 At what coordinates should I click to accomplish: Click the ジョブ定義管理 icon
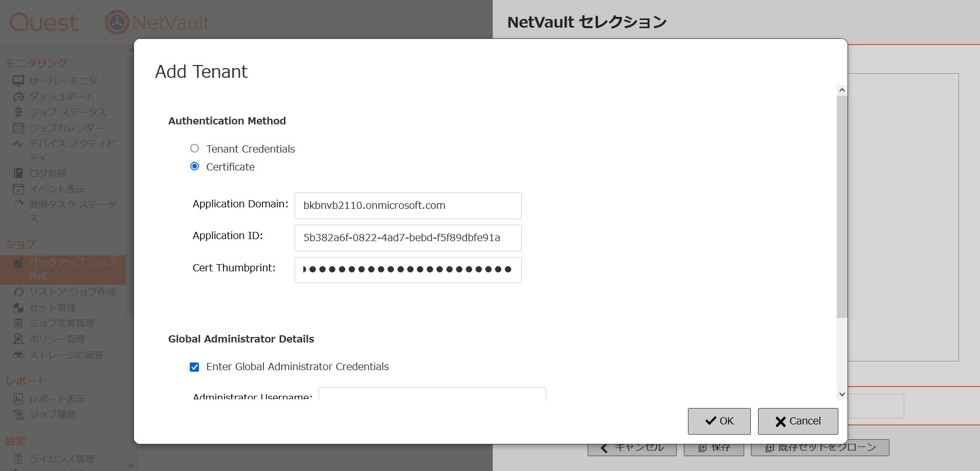pos(18,323)
